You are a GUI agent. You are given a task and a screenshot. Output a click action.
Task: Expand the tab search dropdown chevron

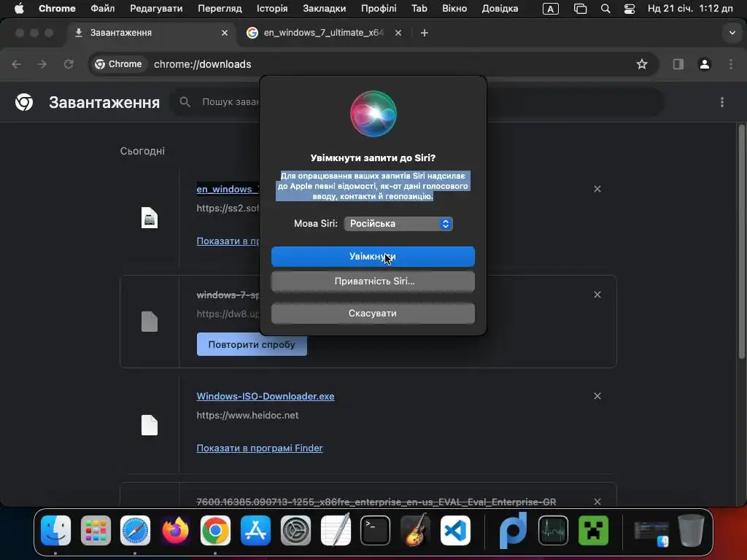[x=732, y=33]
